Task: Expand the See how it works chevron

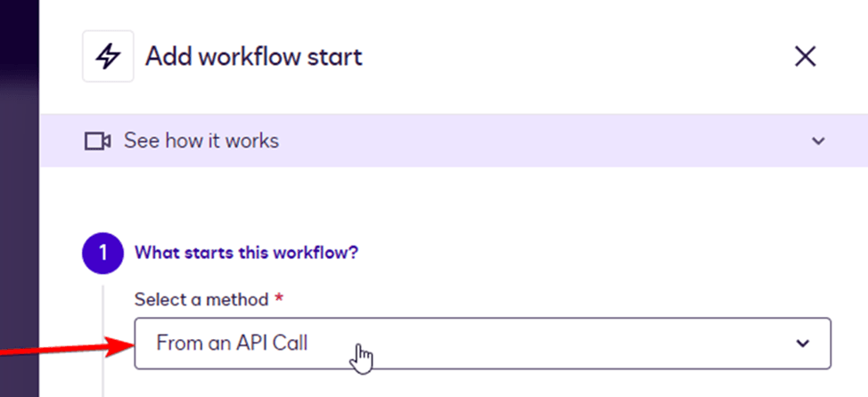Action: 818,141
